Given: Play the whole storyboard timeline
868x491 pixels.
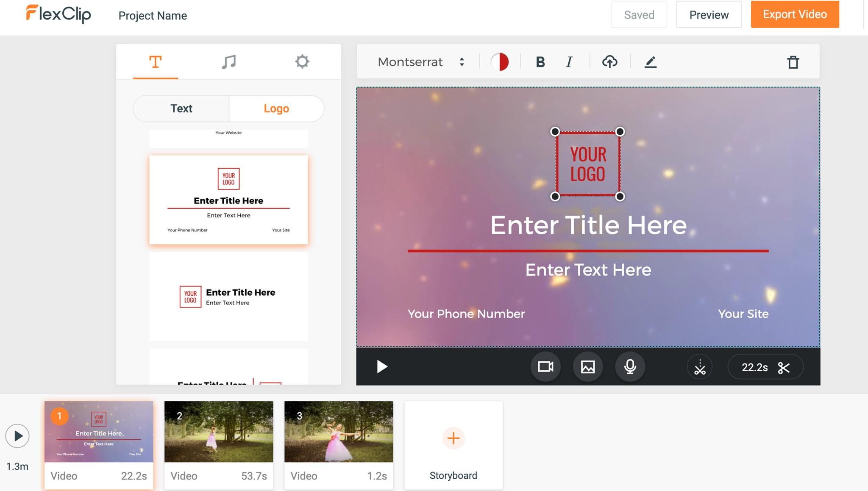Looking at the screenshot, I should point(17,436).
